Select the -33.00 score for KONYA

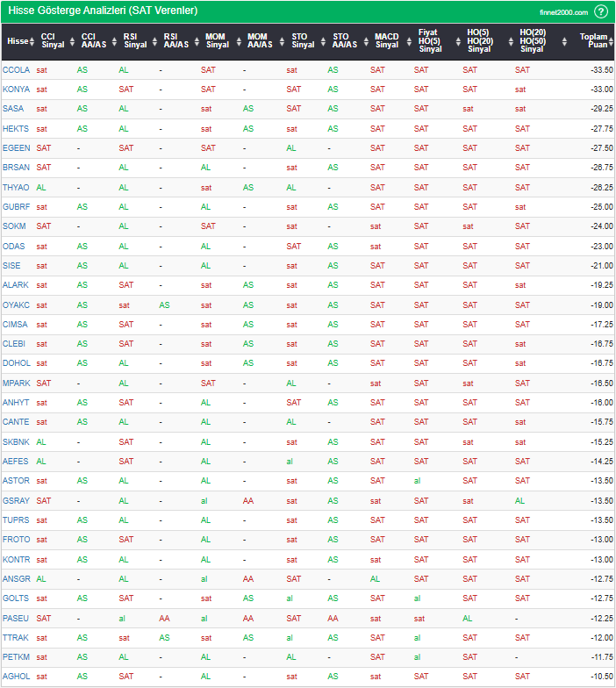point(602,90)
